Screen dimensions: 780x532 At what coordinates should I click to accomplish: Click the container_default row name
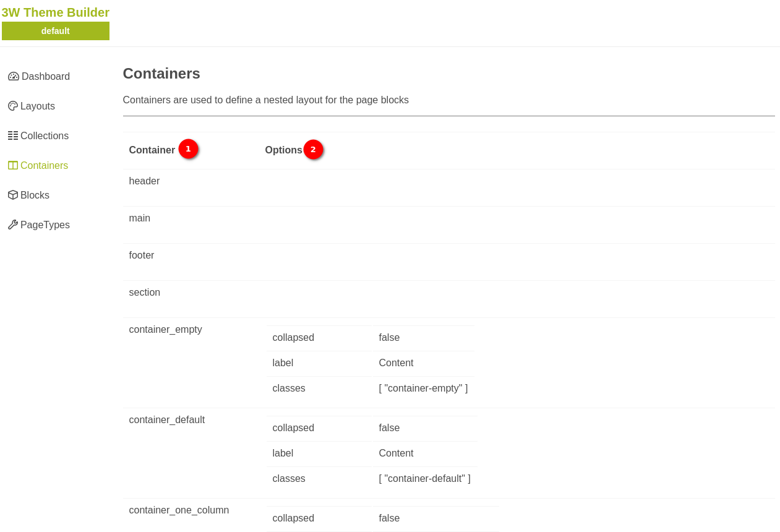coord(166,420)
